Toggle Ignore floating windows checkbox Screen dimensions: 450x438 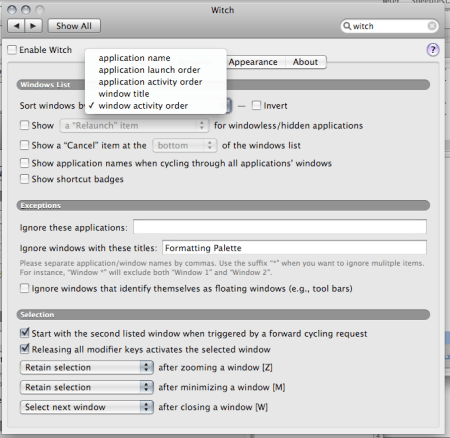[24, 288]
